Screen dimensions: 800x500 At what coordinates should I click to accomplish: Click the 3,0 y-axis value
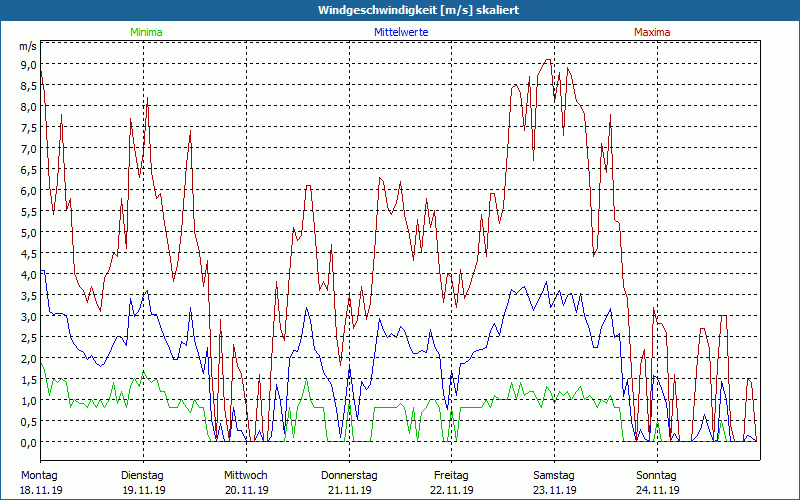(x=29, y=316)
